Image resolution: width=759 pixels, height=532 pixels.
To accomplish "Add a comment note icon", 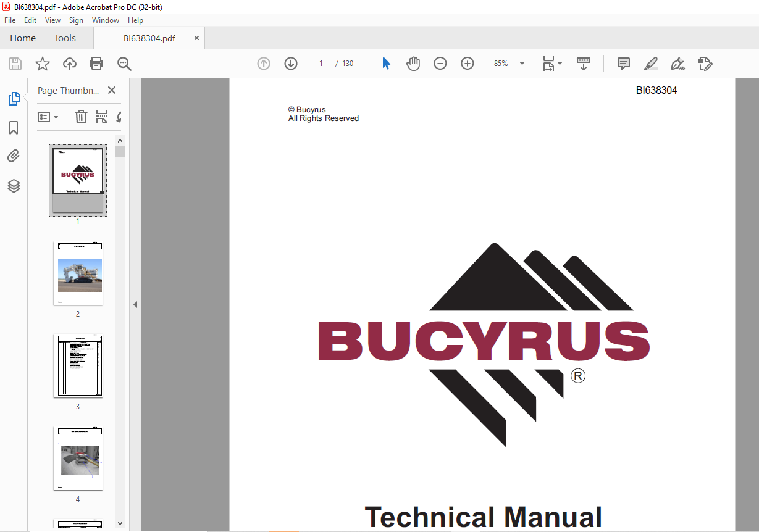I will (x=624, y=64).
